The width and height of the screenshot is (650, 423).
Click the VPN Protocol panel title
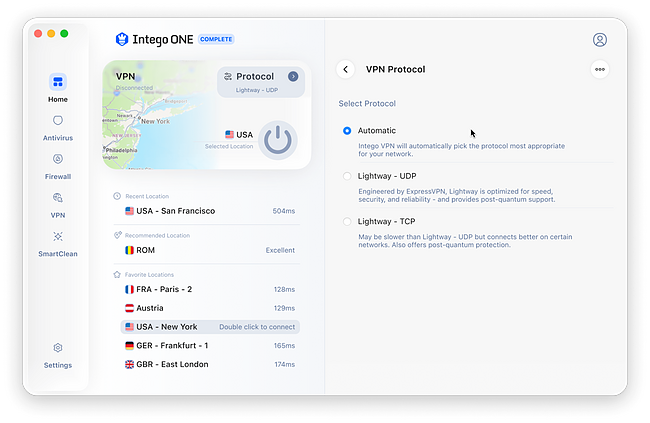click(x=395, y=69)
